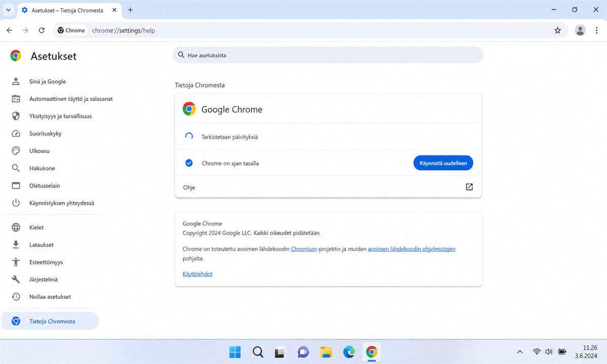The image size is (607, 364).
Task: Click the Chrome icon beside Tietoja Chromesta
Action: pyautogui.click(x=16, y=321)
